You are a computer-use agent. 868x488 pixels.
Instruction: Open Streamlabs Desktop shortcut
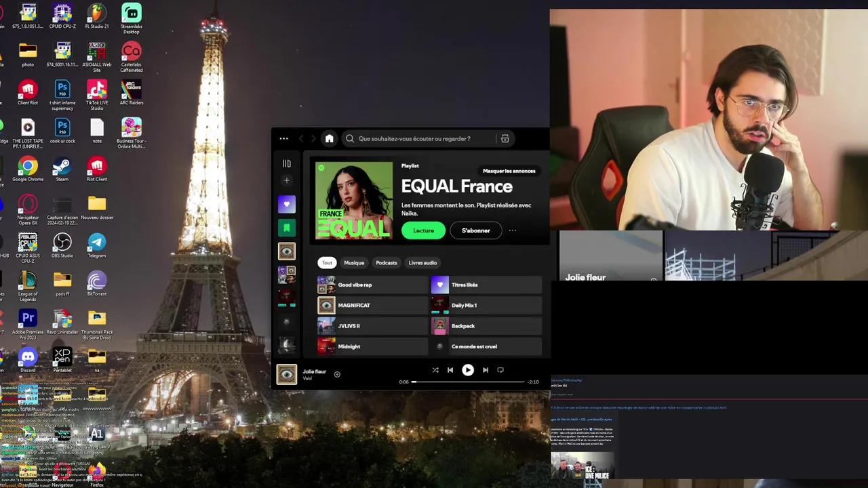132,18
